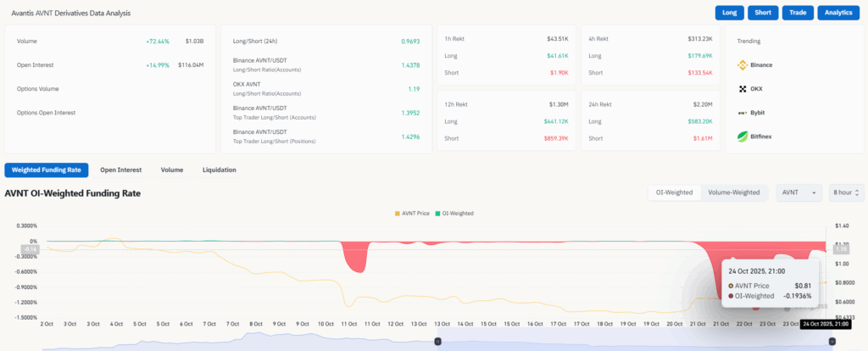Click the Bybit logo icon in Trending
Screen dimensions: 868x351
click(x=743, y=113)
